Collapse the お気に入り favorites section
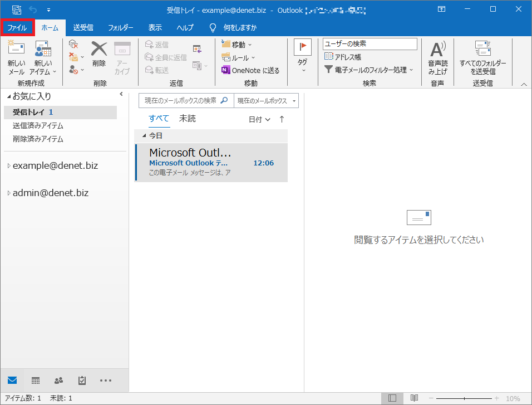532x405 pixels. 9,97
